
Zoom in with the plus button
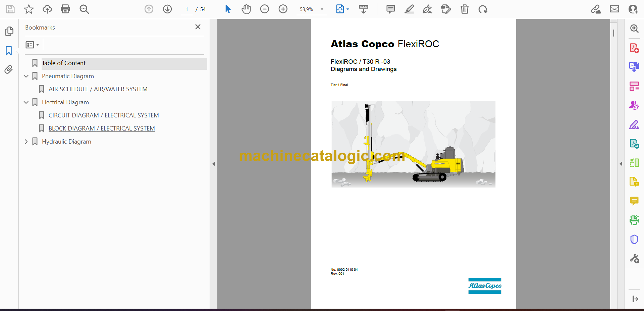click(x=283, y=9)
